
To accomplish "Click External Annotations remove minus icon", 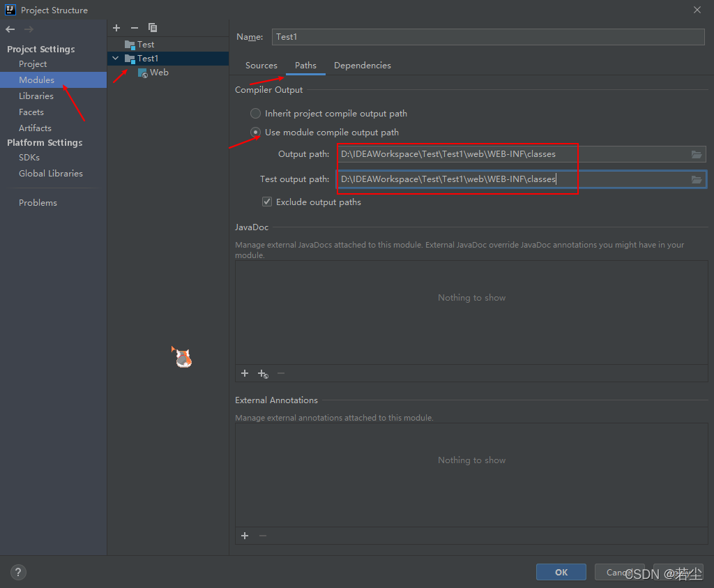I will tap(263, 536).
